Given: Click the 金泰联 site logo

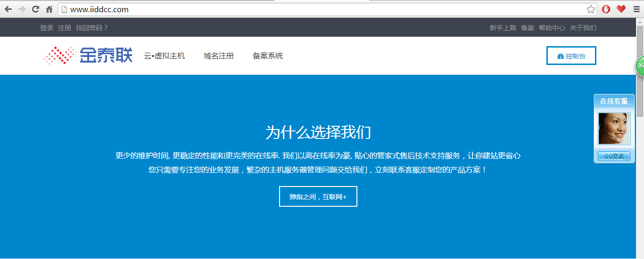Looking at the screenshot, I should click(x=88, y=56).
